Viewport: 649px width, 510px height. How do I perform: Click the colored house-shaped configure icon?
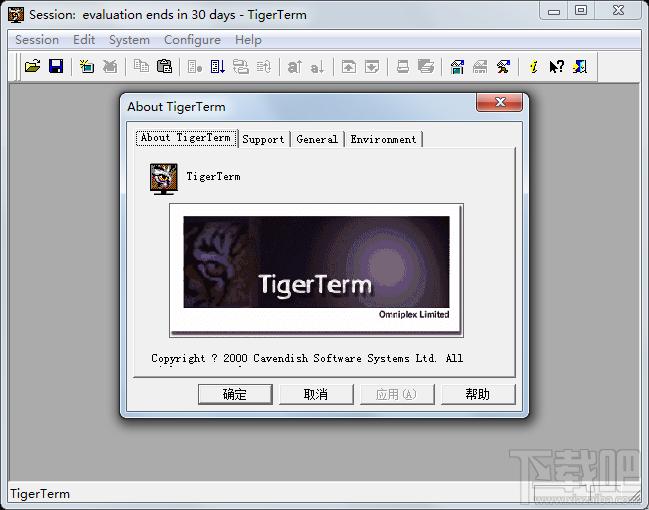coord(457,66)
